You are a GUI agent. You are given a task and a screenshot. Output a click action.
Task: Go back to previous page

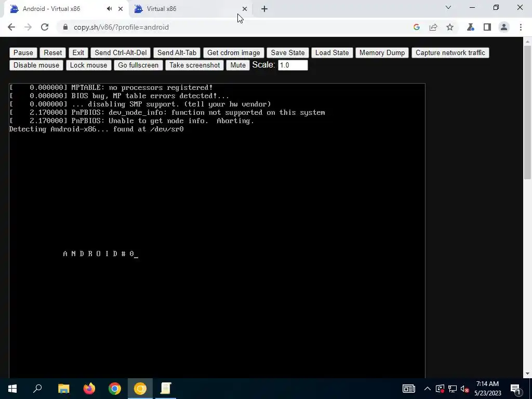(11, 27)
